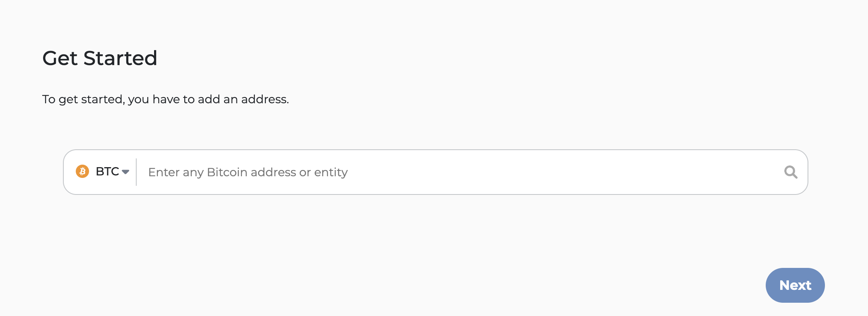Click the magnifying glass search icon
Screen dimensions: 868x316
(x=791, y=172)
